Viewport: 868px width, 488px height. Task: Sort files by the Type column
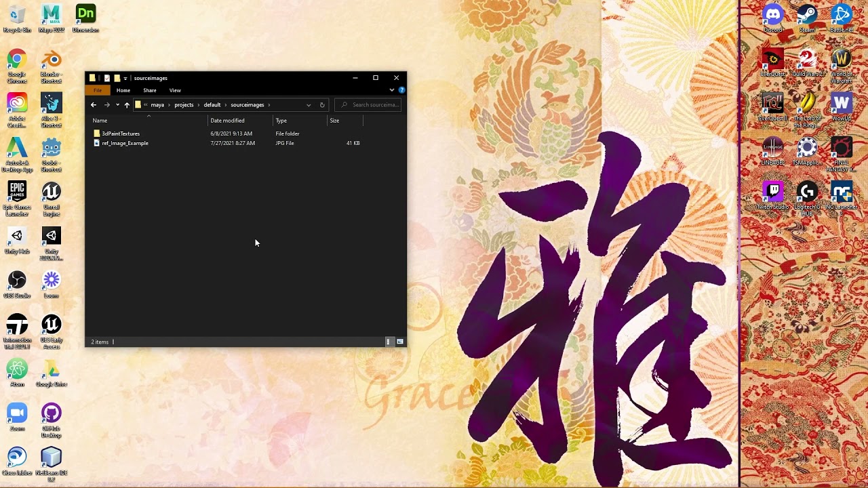click(300, 121)
